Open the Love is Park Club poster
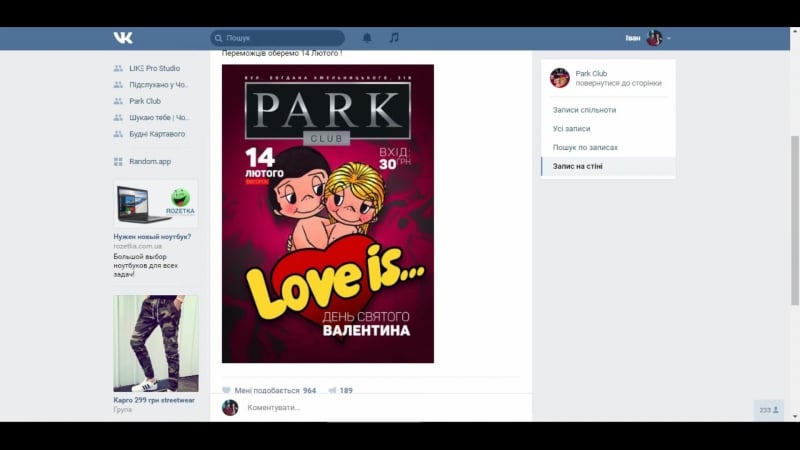Image resolution: width=800 pixels, height=450 pixels. point(328,214)
